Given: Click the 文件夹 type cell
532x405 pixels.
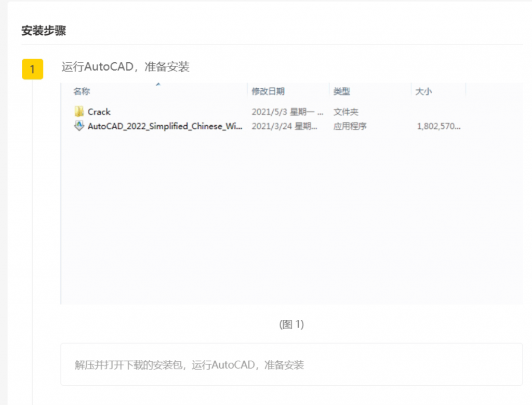Looking at the screenshot, I should point(345,112).
